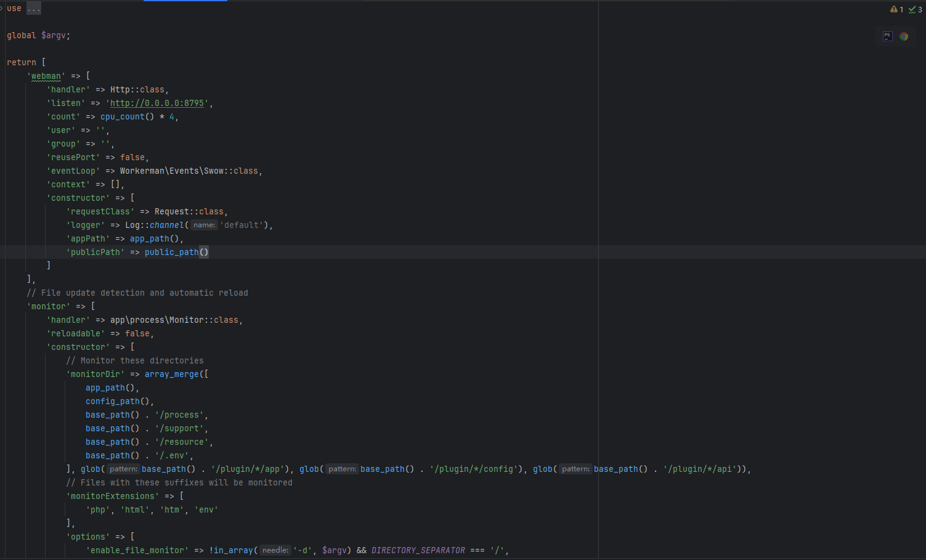Click the in_array function call

click(x=234, y=550)
